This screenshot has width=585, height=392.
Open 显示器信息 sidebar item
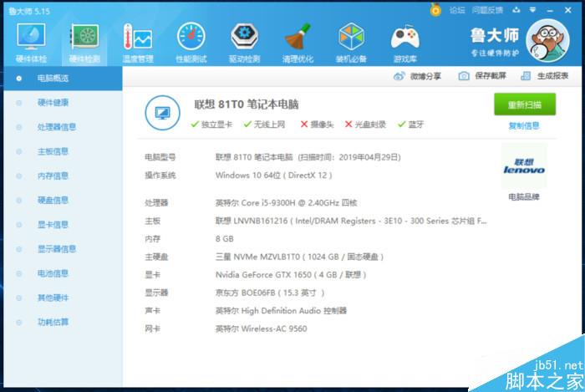click(x=63, y=249)
